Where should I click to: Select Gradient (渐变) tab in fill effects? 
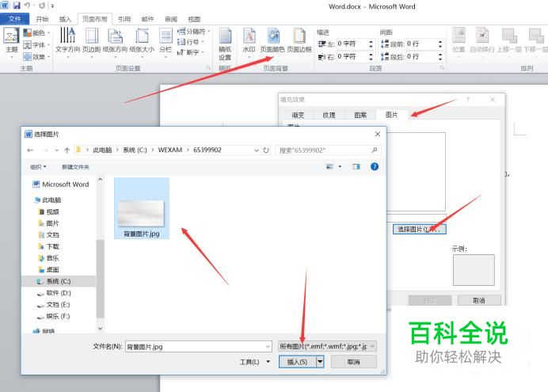click(x=298, y=115)
